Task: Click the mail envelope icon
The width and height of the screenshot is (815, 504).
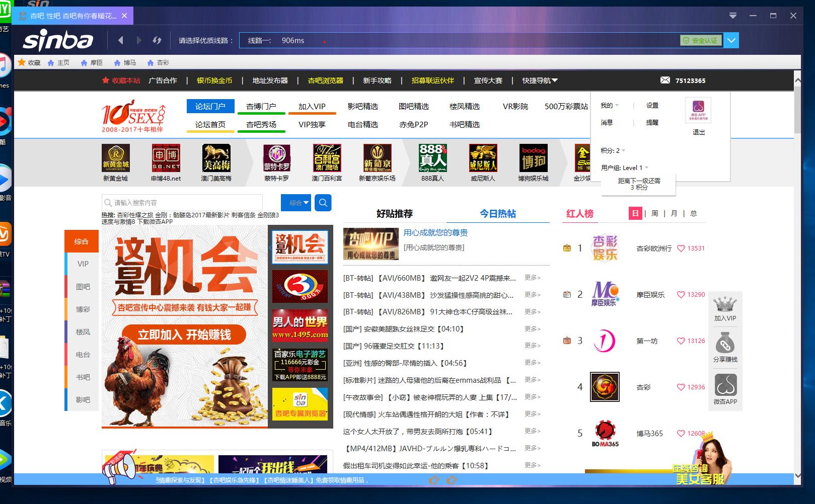Action: click(665, 80)
